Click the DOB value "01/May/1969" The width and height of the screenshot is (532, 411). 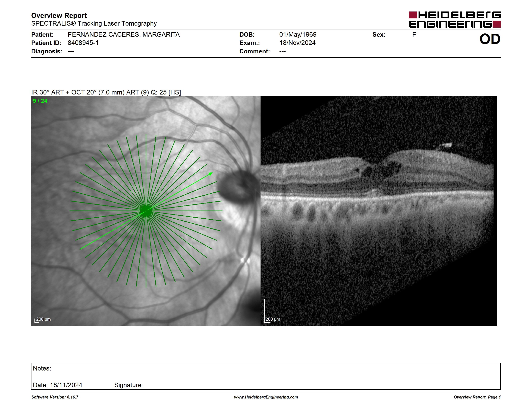(x=298, y=35)
